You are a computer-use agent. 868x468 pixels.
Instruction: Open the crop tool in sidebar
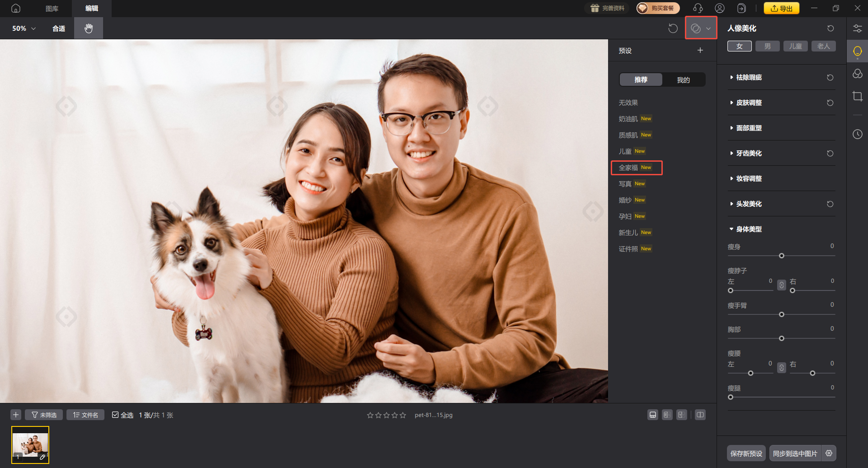(x=857, y=96)
